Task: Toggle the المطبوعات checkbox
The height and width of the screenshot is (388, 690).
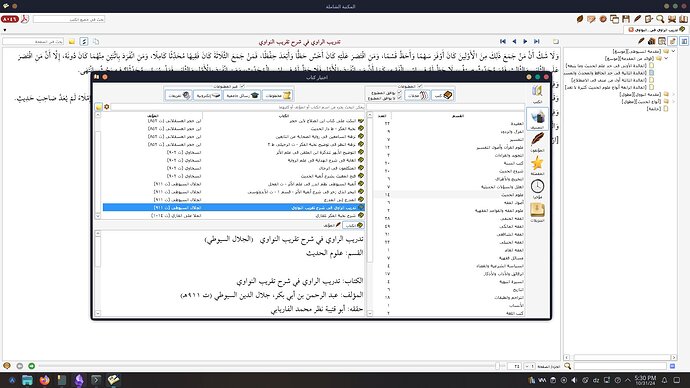Action: click(x=419, y=86)
